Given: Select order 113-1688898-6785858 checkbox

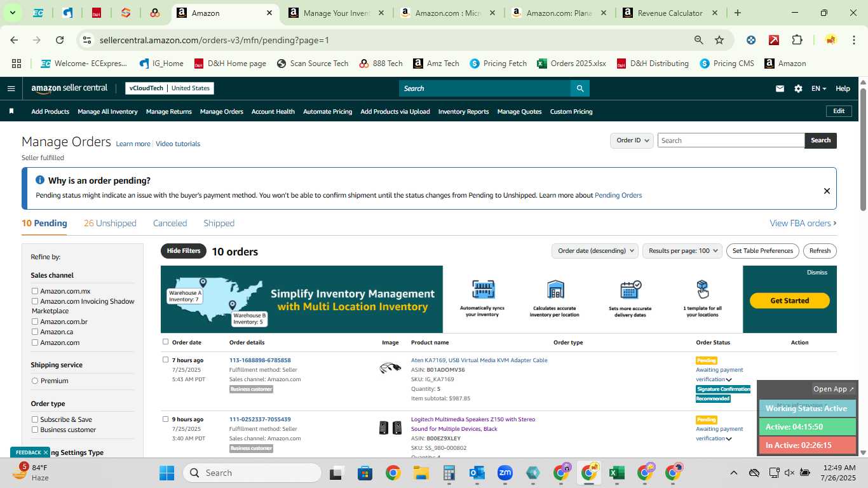Looking at the screenshot, I should click(x=166, y=360).
